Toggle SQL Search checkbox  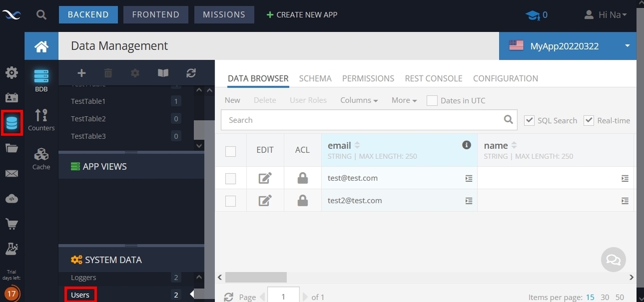(529, 120)
